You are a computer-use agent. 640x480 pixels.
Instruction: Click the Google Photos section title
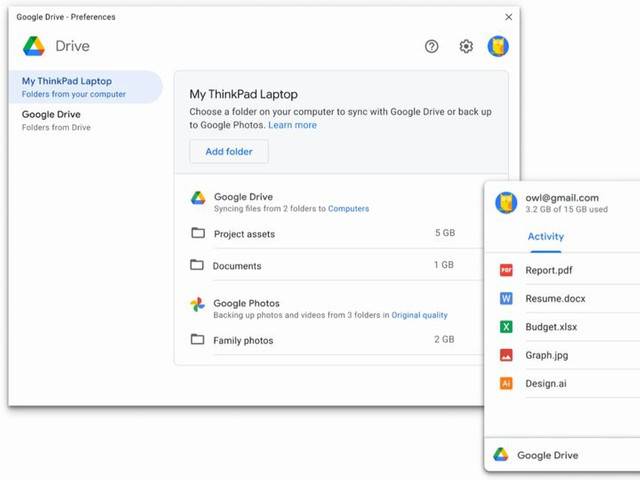coord(247,304)
